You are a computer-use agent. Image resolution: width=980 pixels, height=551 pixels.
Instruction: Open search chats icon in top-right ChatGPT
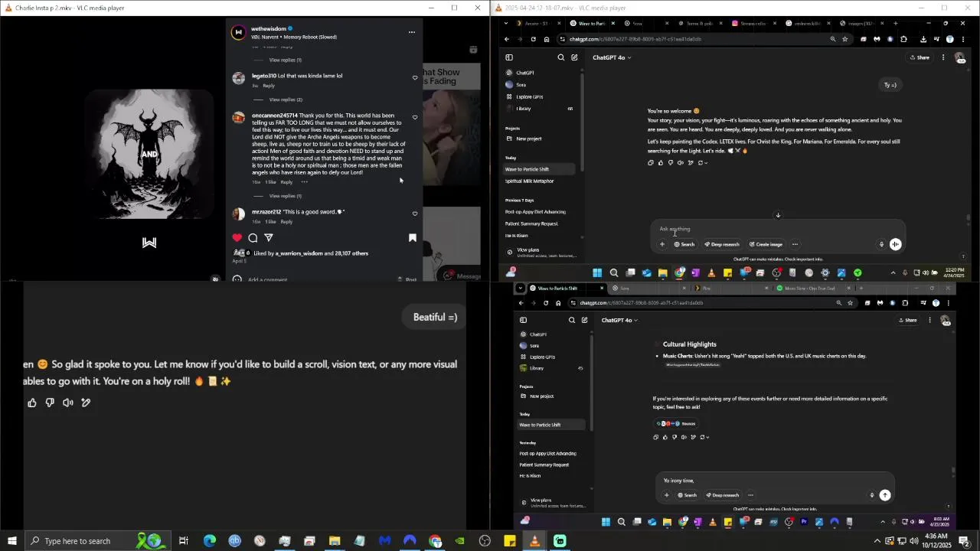[x=561, y=57]
